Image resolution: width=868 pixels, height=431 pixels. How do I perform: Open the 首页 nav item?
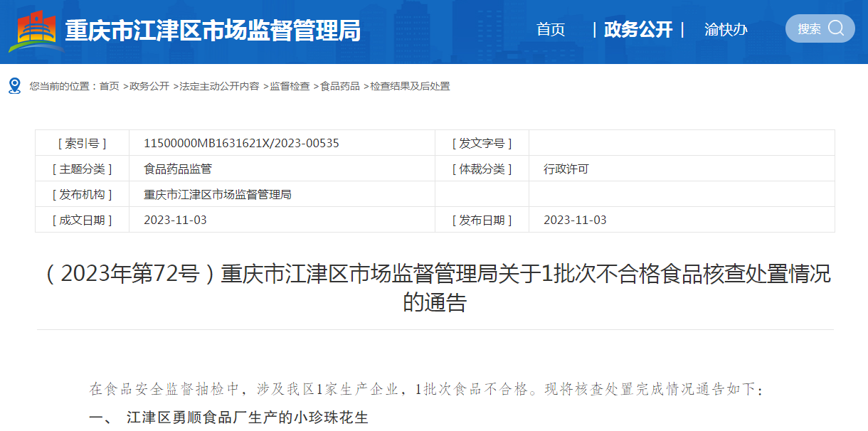point(551,30)
